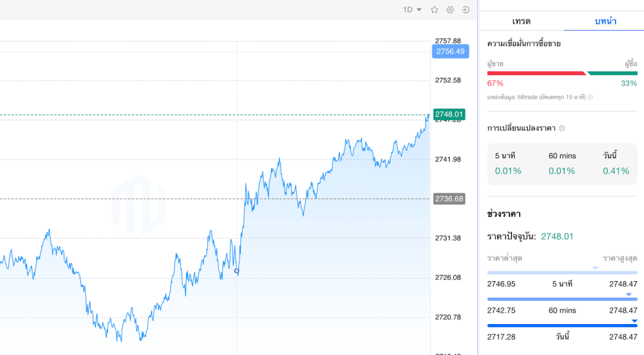Click the circle marker on chart line
Image resolution: width=644 pixels, height=355 pixels.
[x=237, y=271]
